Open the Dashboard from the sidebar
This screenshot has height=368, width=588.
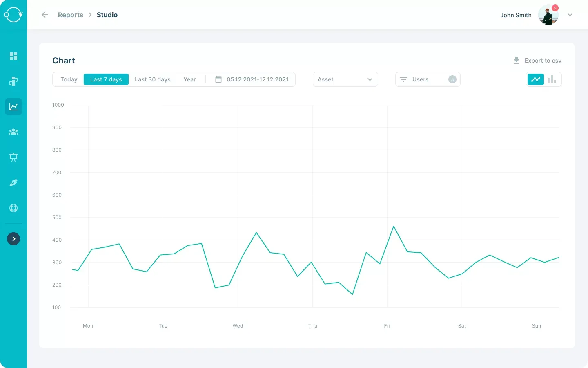point(13,56)
